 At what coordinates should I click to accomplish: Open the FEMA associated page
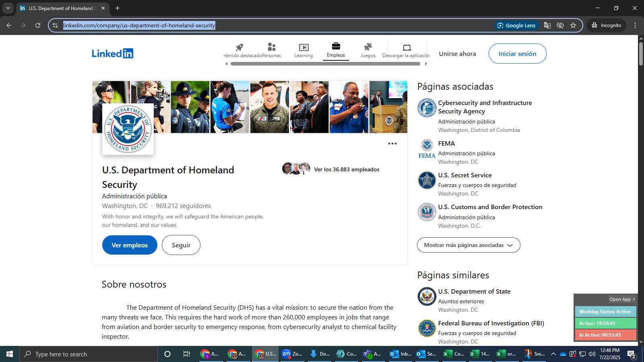click(446, 143)
